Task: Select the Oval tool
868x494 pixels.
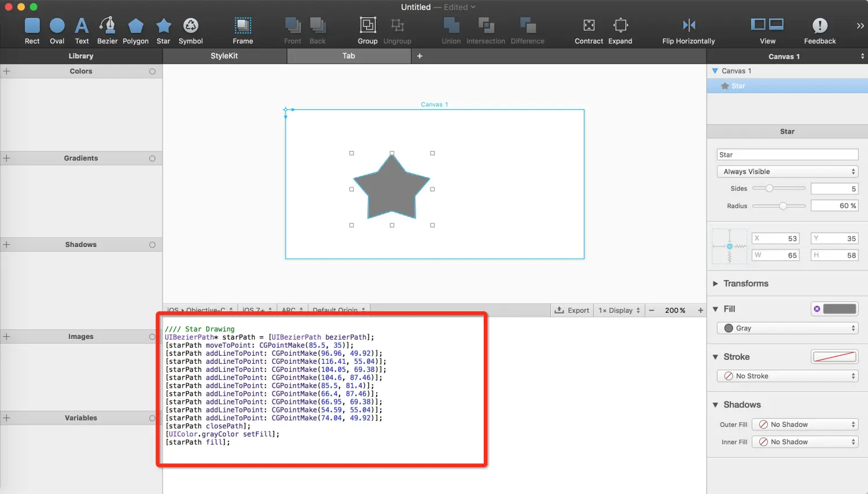Action: [x=57, y=31]
